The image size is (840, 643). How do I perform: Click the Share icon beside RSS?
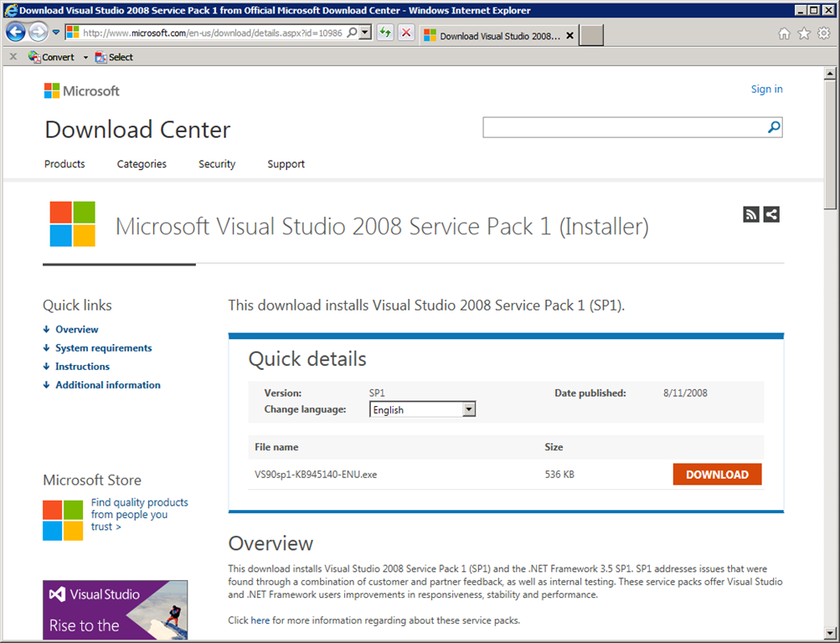coord(771,214)
